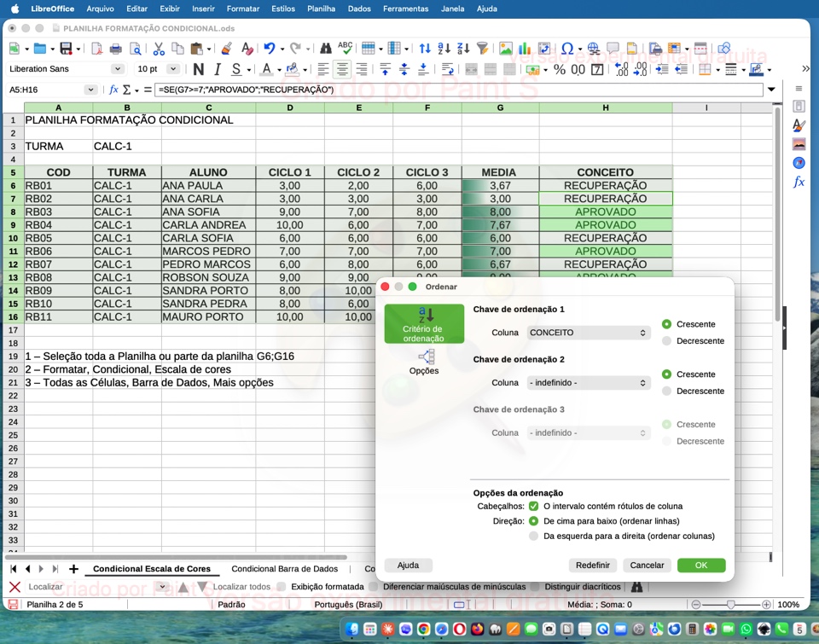Open Coluna dropdown showing CONCEITO

588,333
